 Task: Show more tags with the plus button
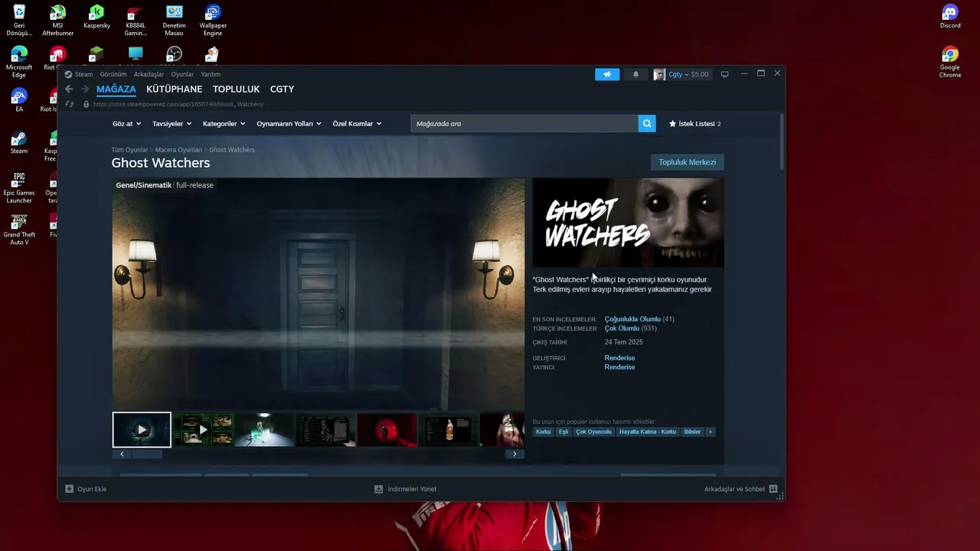tap(710, 432)
